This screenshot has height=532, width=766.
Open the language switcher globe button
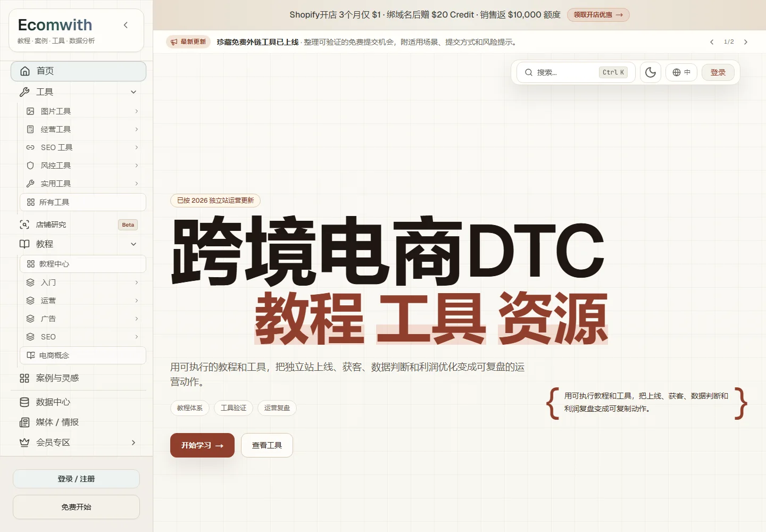click(681, 72)
